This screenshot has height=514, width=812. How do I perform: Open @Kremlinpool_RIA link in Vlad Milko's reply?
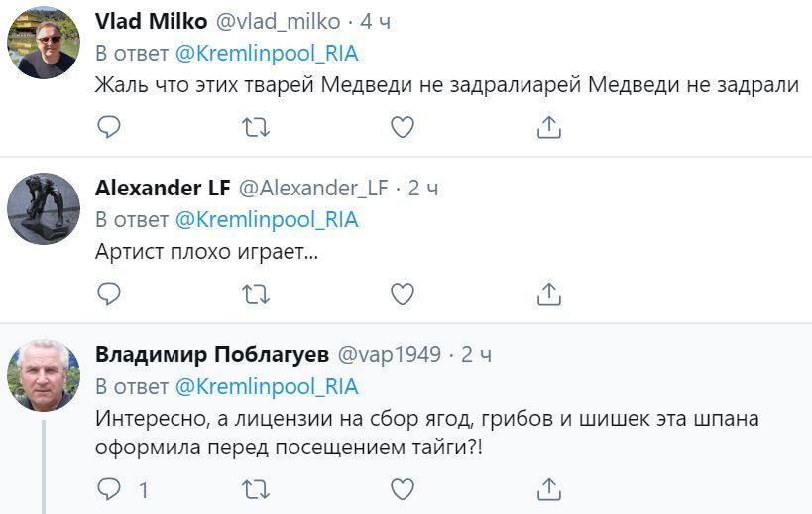tap(267, 53)
